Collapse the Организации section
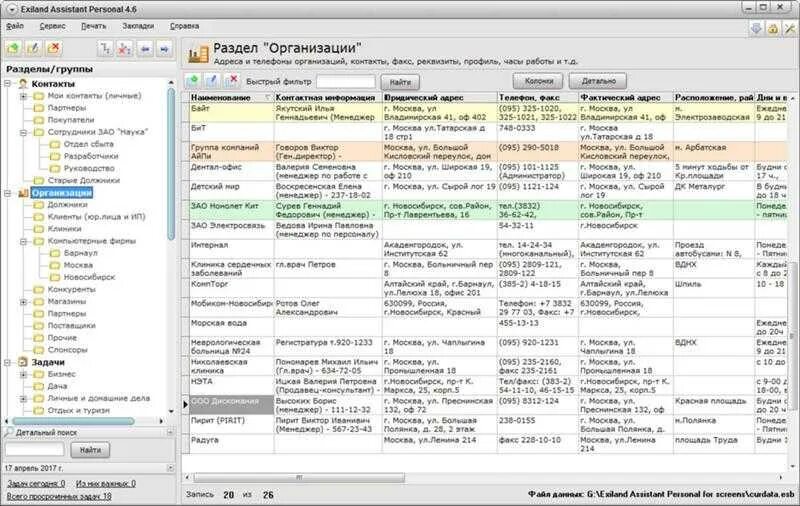This screenshot has height=506, width=800. (8, 193)
